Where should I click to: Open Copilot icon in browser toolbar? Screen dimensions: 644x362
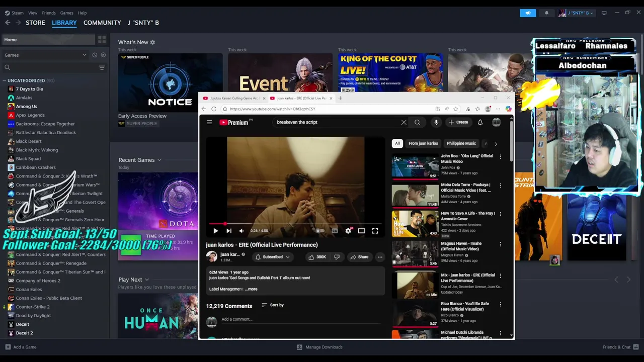tap(508, 109)
